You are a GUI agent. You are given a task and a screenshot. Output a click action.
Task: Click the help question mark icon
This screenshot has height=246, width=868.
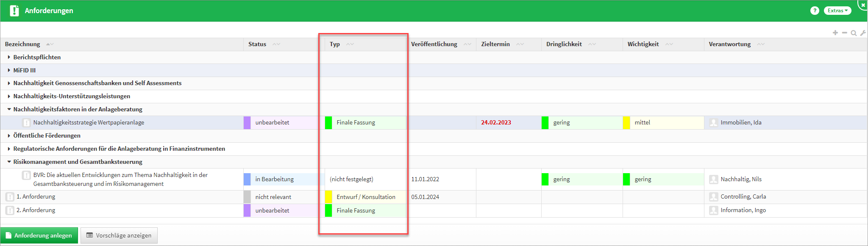tap(814, 11)
